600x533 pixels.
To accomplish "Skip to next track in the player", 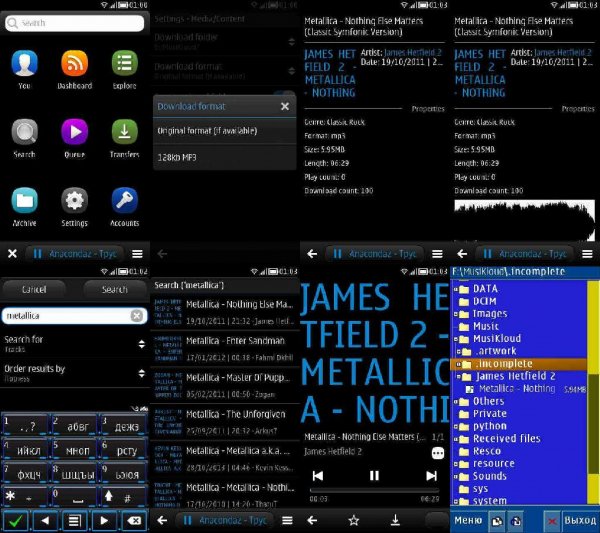I will pos(431,476).
